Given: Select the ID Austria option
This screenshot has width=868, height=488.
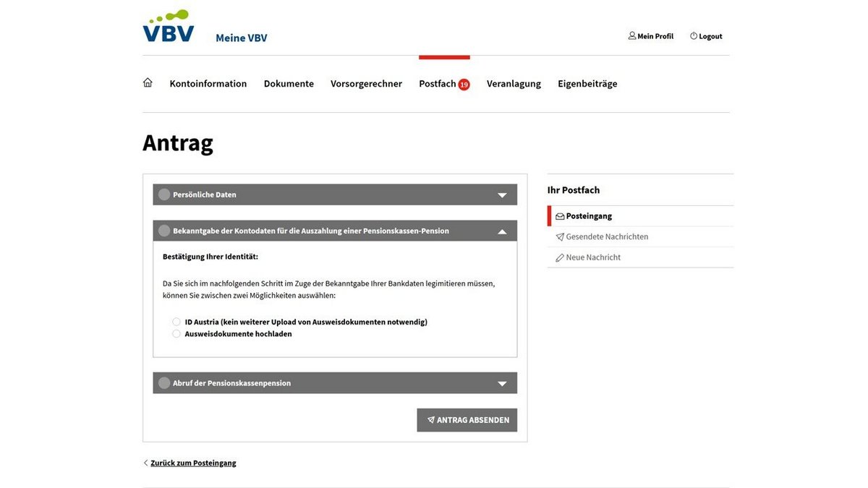Looking at the screenshot, I should [x=176, y=321].
